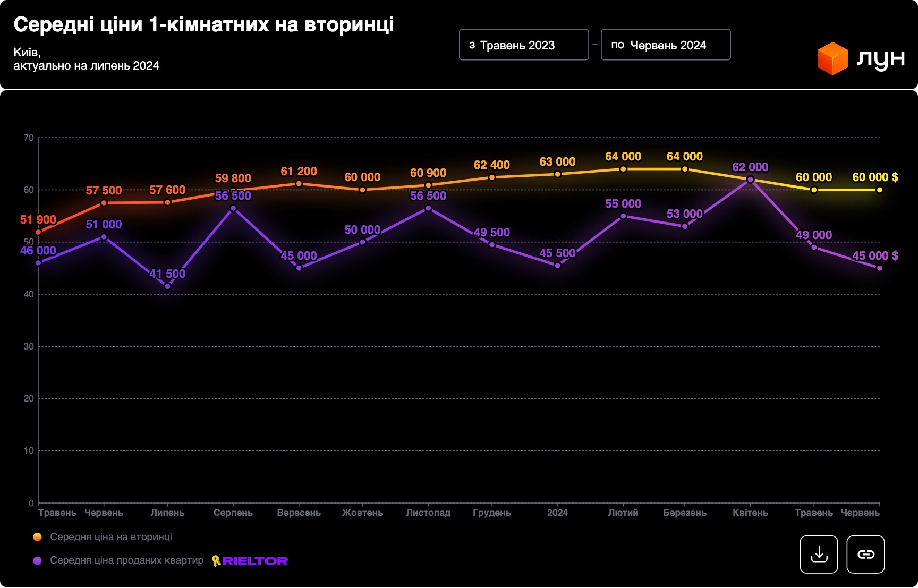Click the orange LUN cube logo
The image size is (918, 588).
point(832,58)
